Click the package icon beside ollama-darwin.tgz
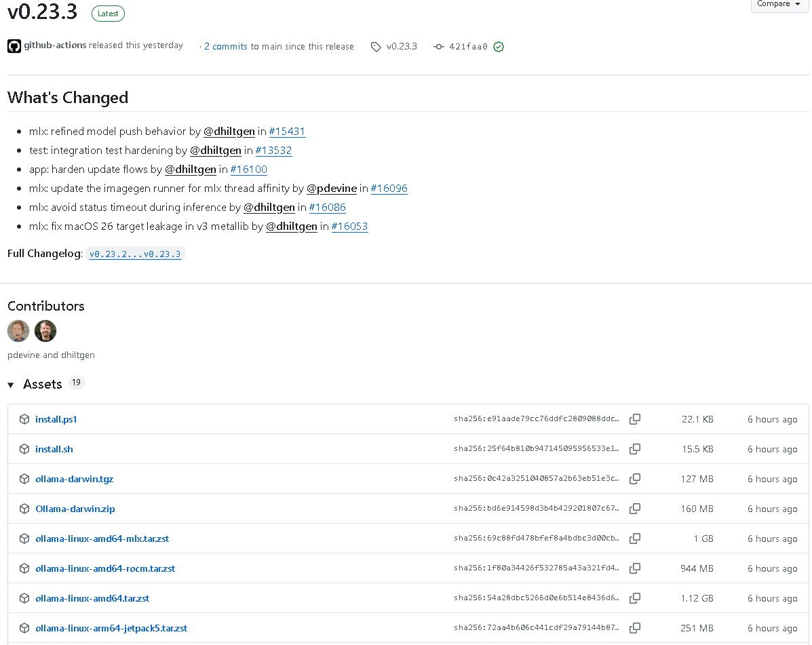Screen dimensions: 812x645 24,479
